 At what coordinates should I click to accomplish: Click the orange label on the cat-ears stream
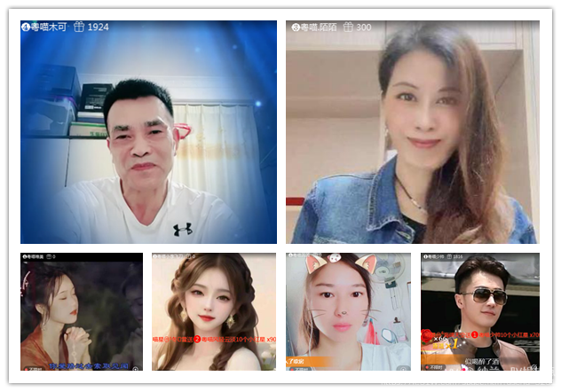coord(297,361)
